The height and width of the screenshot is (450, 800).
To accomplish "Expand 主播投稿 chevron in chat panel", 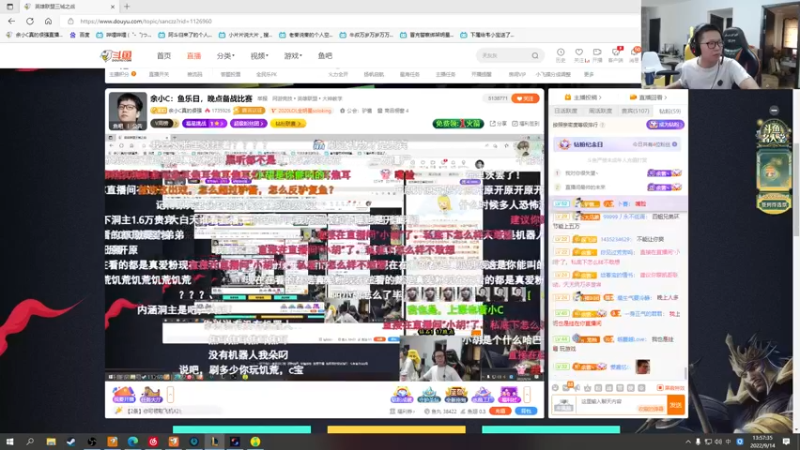I will pos(583,97).
